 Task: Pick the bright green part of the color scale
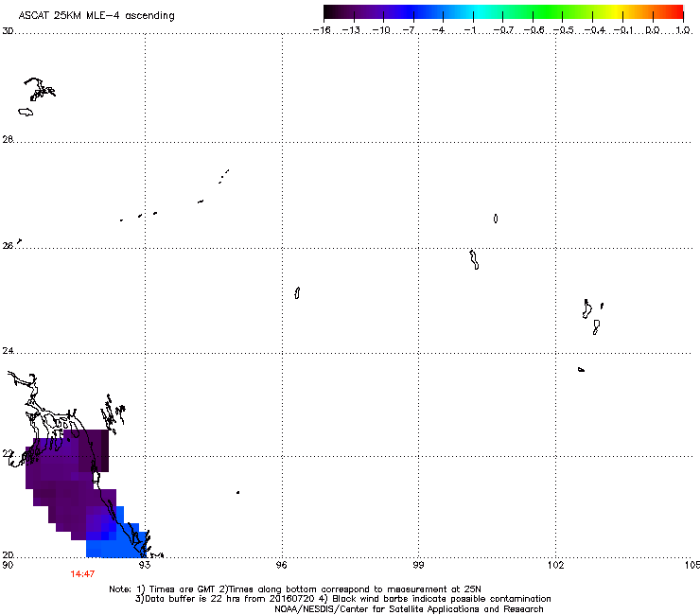point(549,11)
